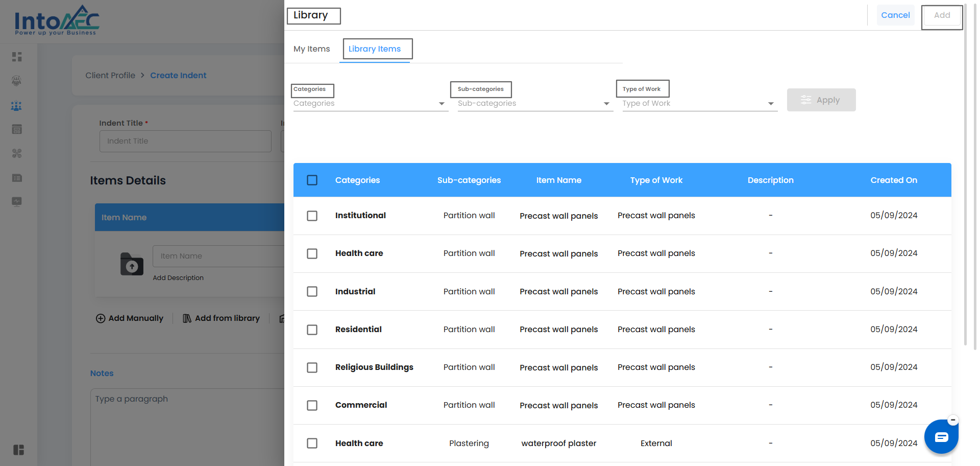Check the Residential row checkbox
This screenshot has height=466, width=980.
[x=312, y=330]
